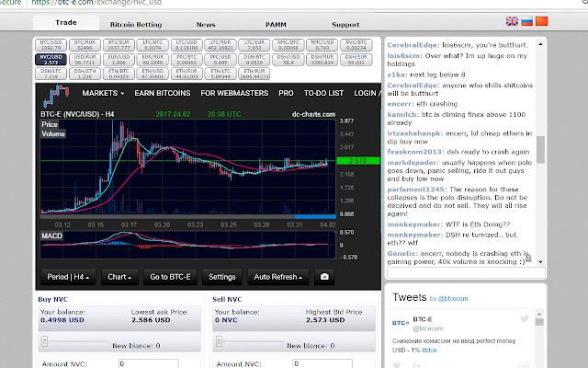Select the DSH/LTC pair button
The image size is (588, 368).
51,74
